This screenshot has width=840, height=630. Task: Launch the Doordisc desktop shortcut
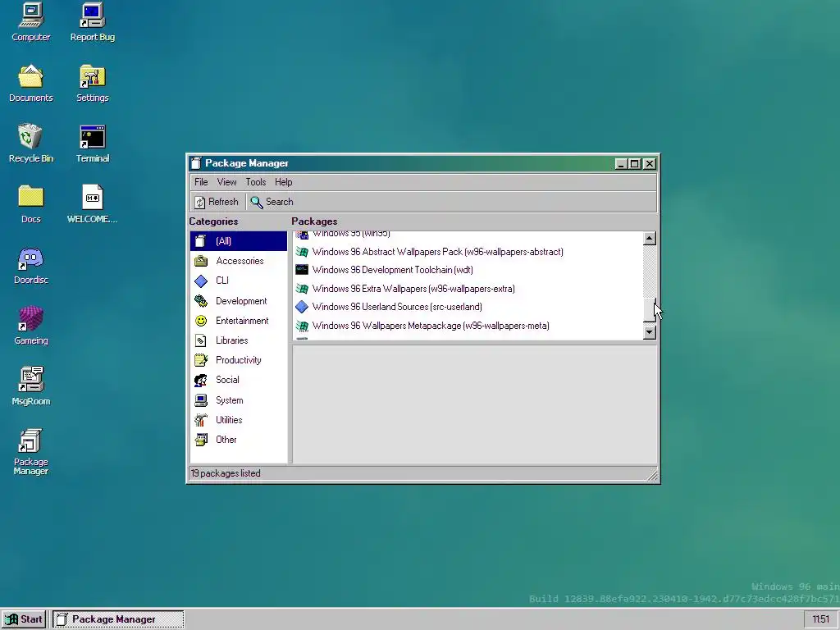point(30,265)
